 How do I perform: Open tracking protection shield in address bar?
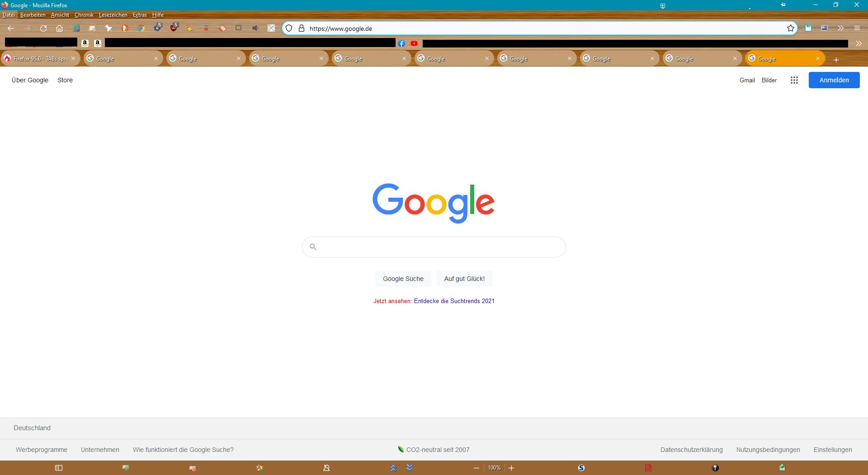pos(289,28)
